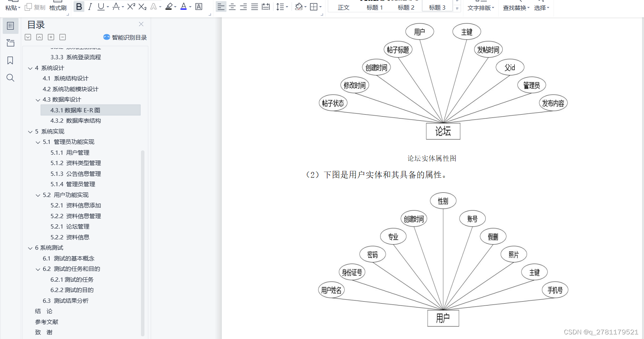Viewport: 644px width, 339px height.
Task: Click expand-down outline icon
Action: (28, 37)
